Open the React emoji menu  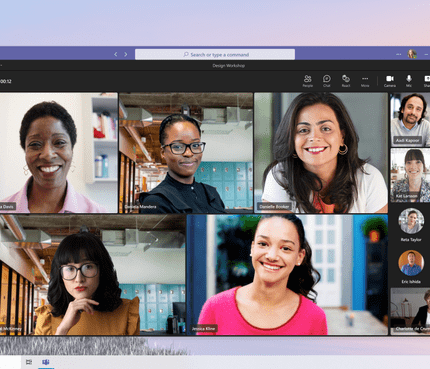[346, 81]
